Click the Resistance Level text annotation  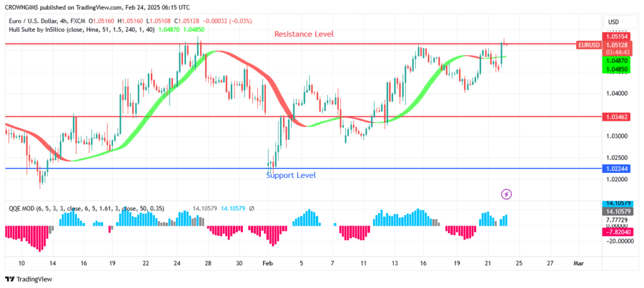pos(304,34)
